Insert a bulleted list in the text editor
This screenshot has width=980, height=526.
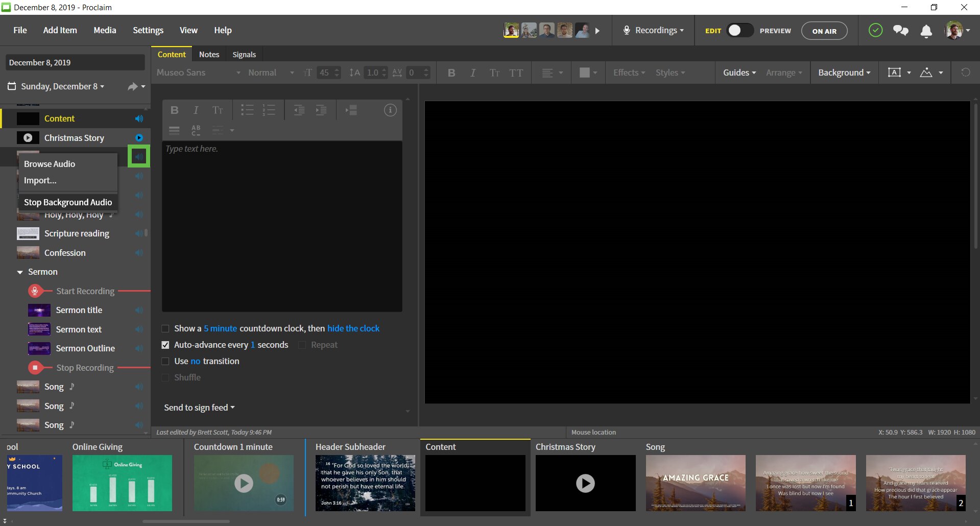point(247,110)
